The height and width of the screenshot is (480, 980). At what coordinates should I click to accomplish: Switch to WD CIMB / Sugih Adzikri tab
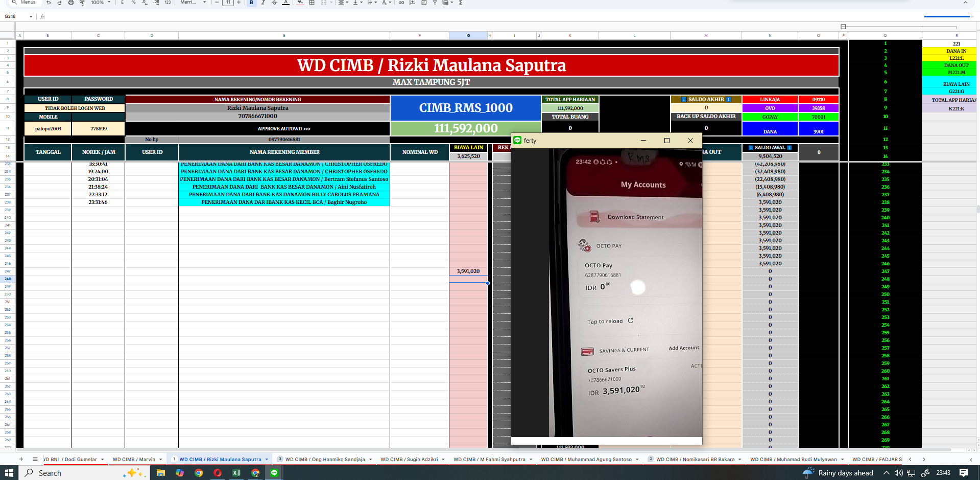pyautogui.click(x=409, y=460)
